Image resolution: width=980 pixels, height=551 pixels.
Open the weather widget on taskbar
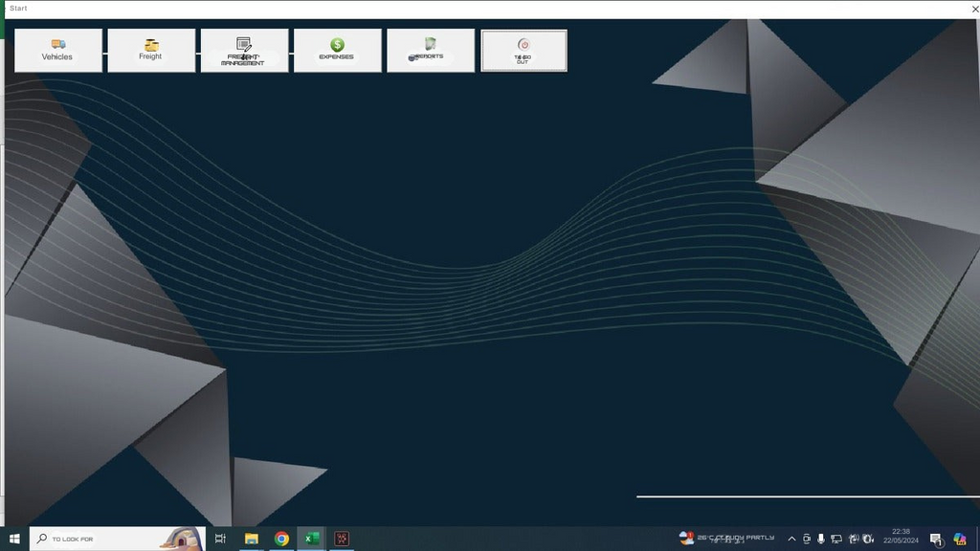(727, 538)
